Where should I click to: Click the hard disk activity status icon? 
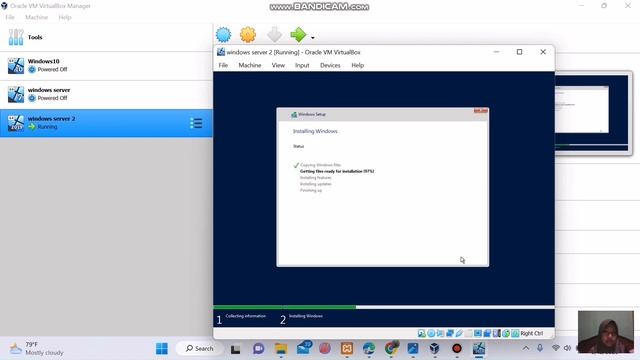(422, 333)
